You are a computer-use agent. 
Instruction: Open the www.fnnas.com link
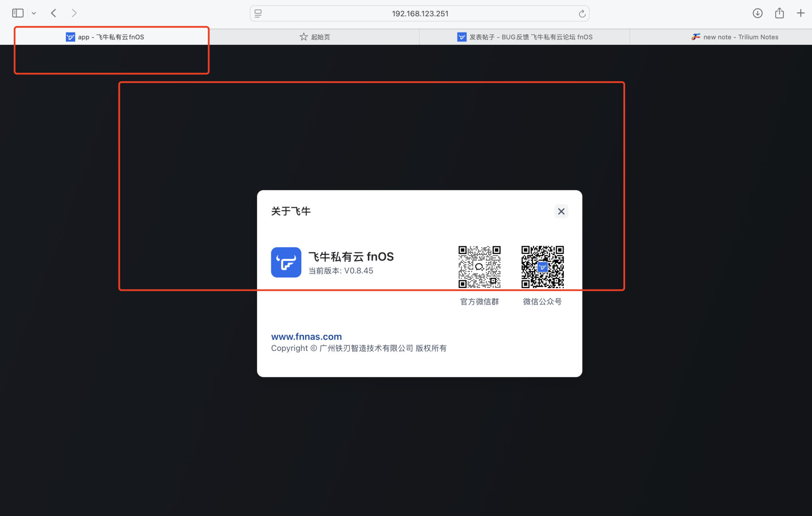tap(307, 337)
